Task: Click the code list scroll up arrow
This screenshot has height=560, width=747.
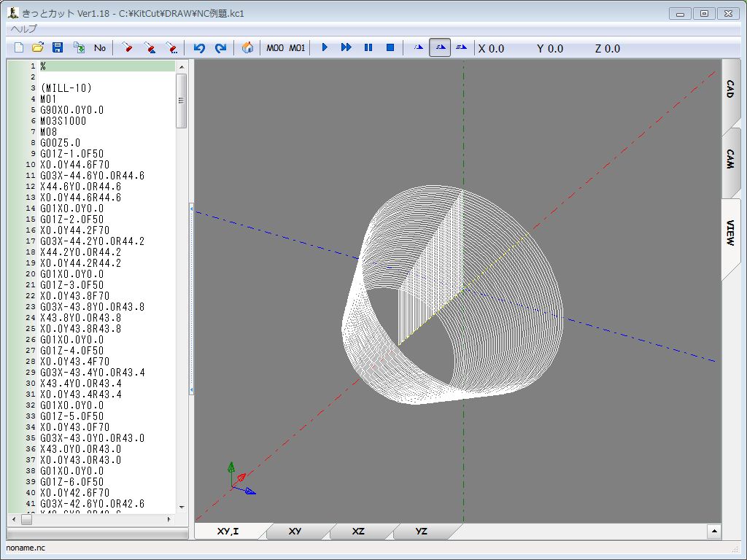Action: tap(182, 67)
